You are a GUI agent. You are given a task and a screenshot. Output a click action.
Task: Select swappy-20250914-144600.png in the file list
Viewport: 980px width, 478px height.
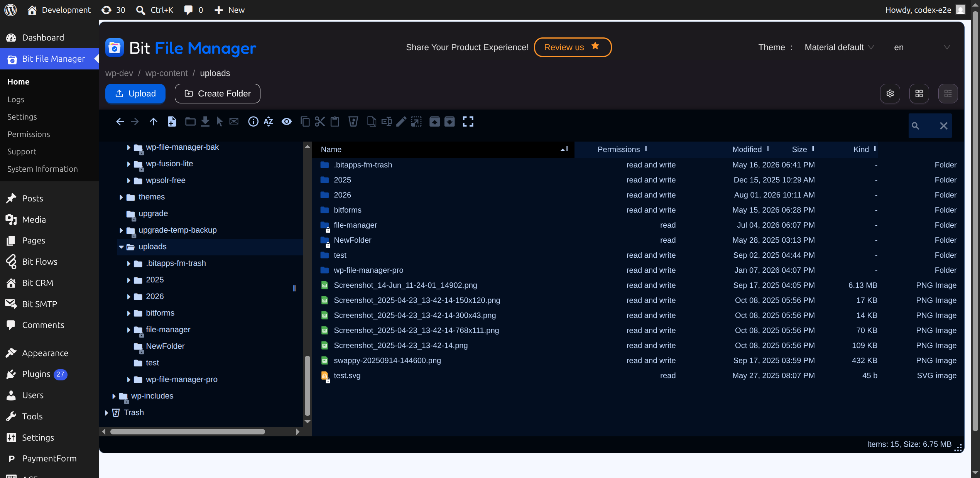638,361
